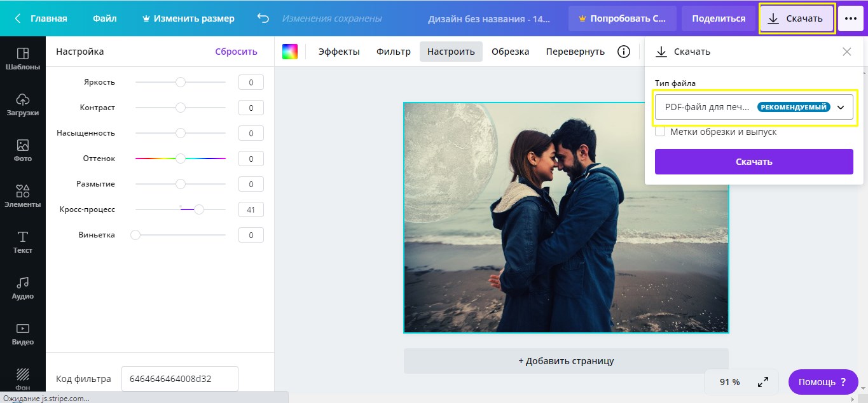
Task: Open the Шаблоны templates sidebar icon
Action: pos(22,59)
